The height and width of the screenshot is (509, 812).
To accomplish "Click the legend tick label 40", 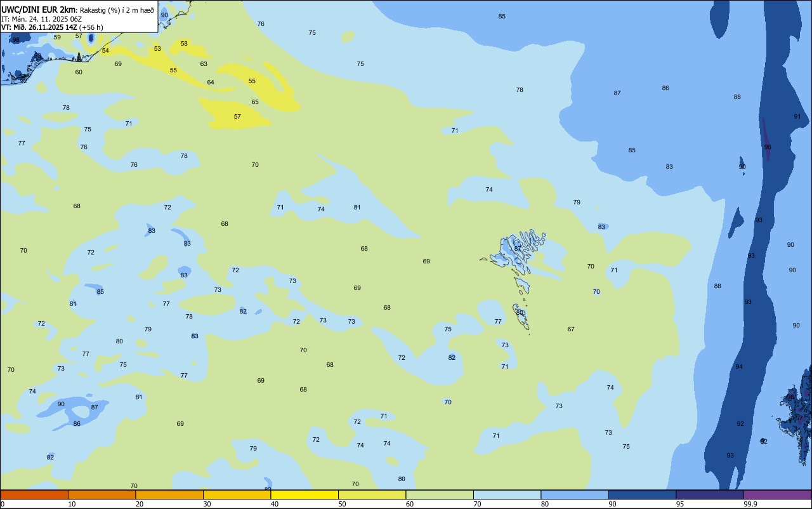I will (x=275, y=504).
